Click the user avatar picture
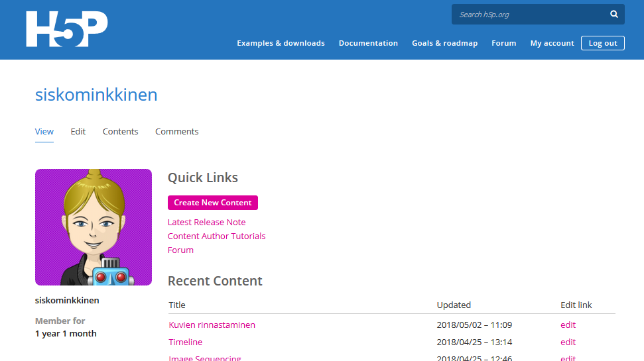 pos(94,227)
